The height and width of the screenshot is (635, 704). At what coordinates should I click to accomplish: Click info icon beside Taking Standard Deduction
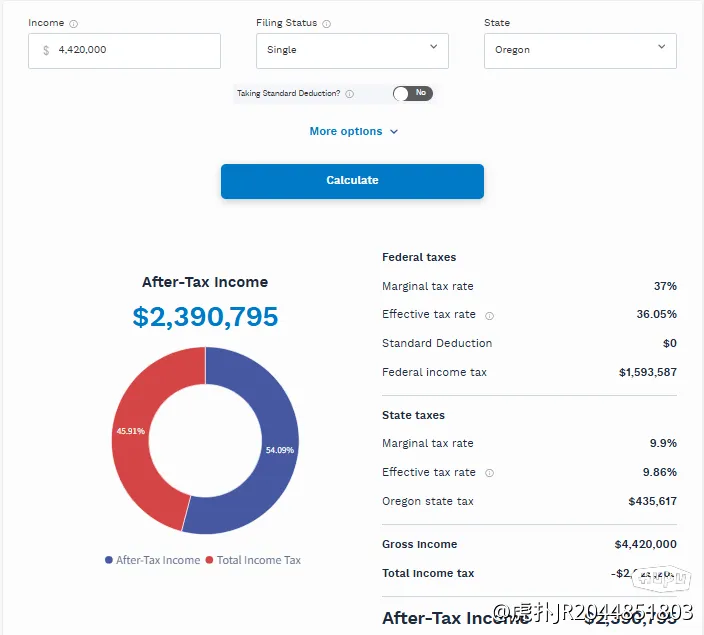click(x=350, y=94)
